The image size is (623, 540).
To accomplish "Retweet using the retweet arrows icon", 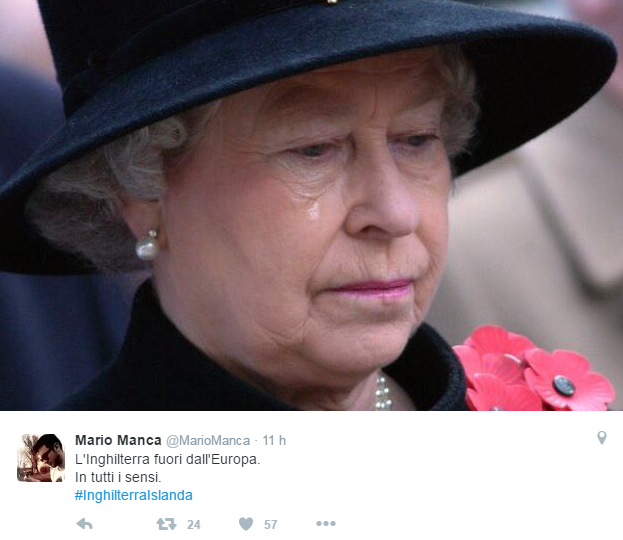I will (166, 524).
